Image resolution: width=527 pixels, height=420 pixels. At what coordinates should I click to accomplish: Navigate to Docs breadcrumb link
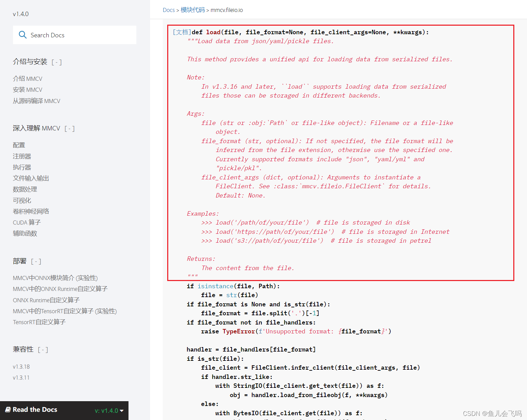[x=169, y=10]
